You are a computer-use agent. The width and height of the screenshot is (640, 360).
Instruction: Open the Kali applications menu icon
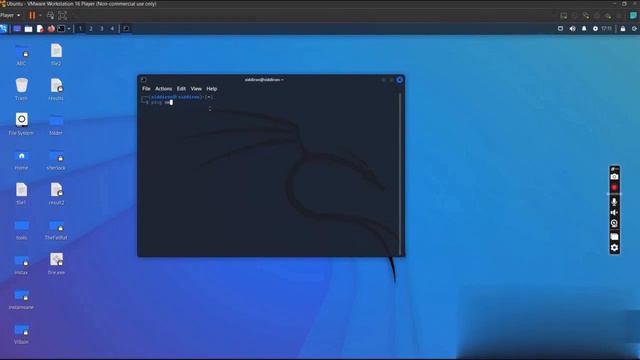point(4,29)
